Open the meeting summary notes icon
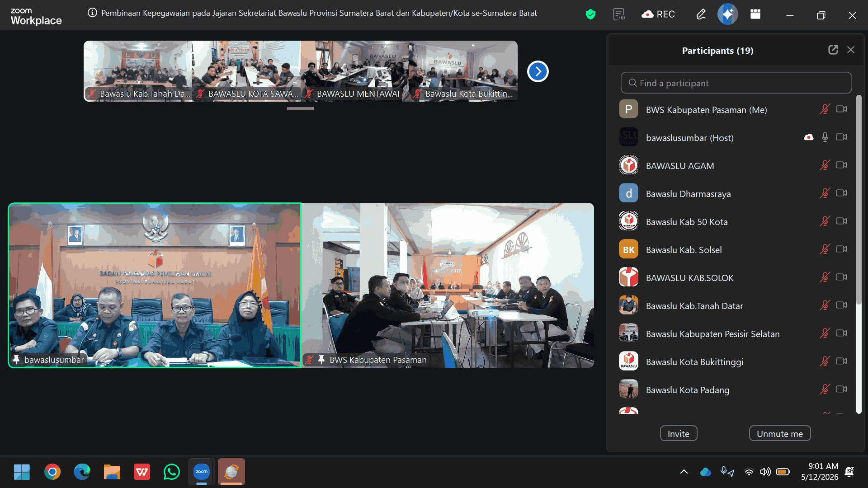This screenshot has width=868, height=488. click(x=619, y=14)
